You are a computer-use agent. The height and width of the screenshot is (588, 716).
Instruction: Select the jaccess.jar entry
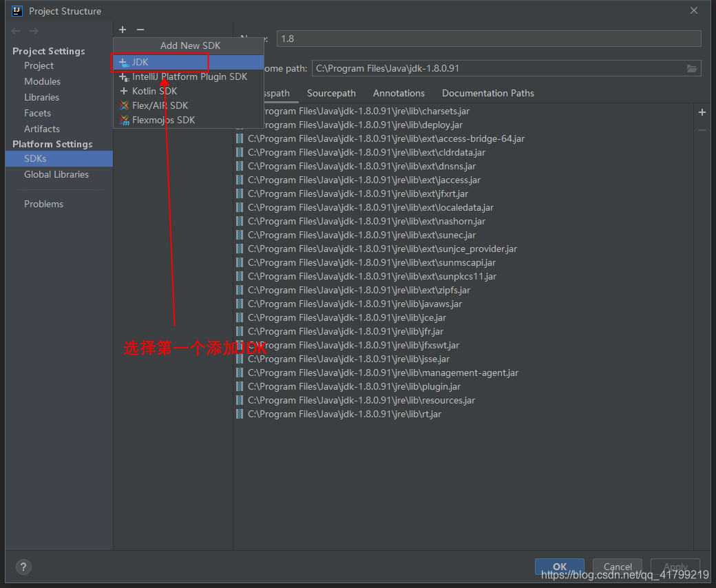pos(463,180)
